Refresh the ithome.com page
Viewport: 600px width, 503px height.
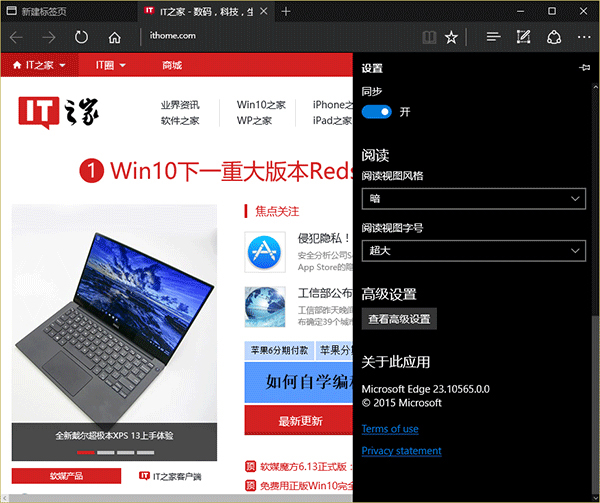[x=81, y=37]
